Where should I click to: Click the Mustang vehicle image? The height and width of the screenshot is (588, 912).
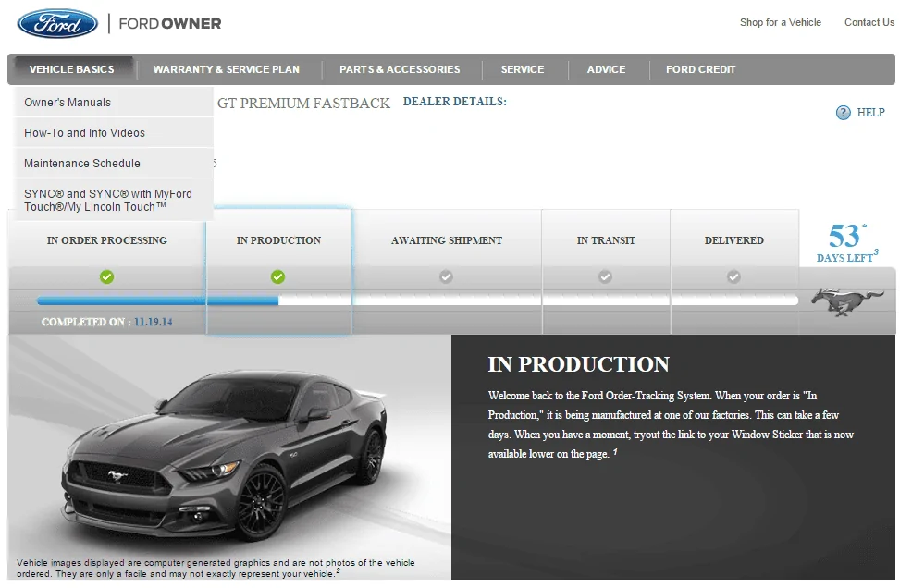tap(224, 456)
